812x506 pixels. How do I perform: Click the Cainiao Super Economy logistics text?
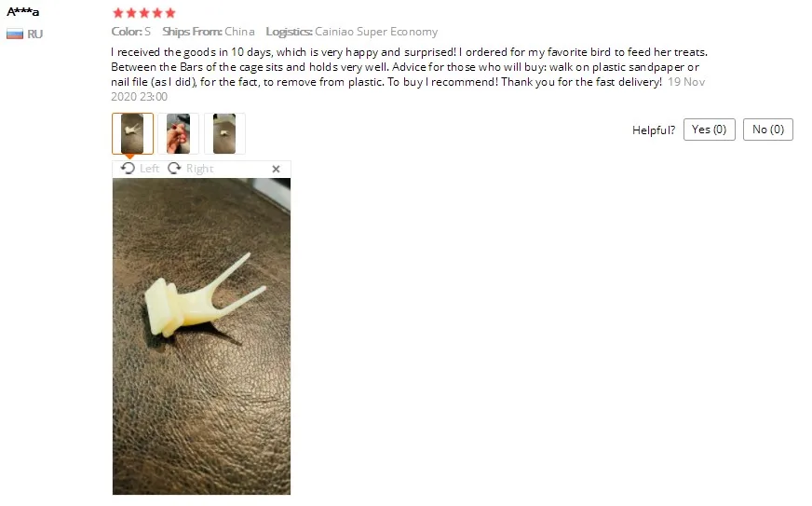376,32
